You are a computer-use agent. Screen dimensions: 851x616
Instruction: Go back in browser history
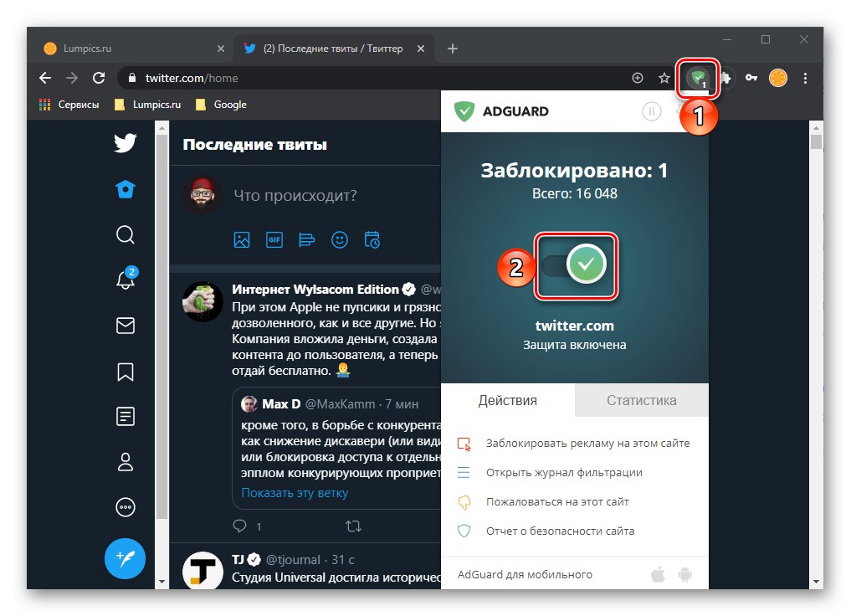pyautogui.click(x=45, y=78)
